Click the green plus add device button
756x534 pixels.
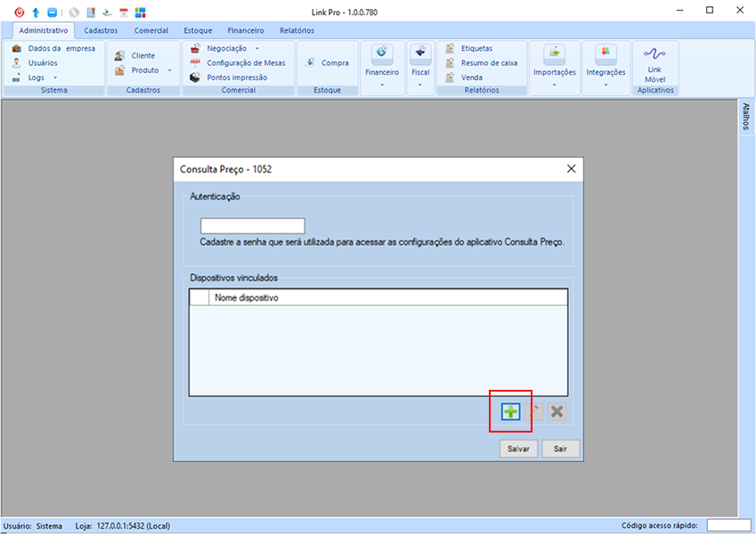tap(510, 411)
